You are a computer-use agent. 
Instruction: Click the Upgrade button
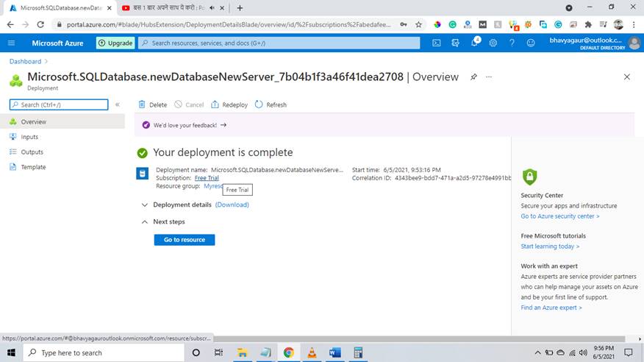point(115,43)
